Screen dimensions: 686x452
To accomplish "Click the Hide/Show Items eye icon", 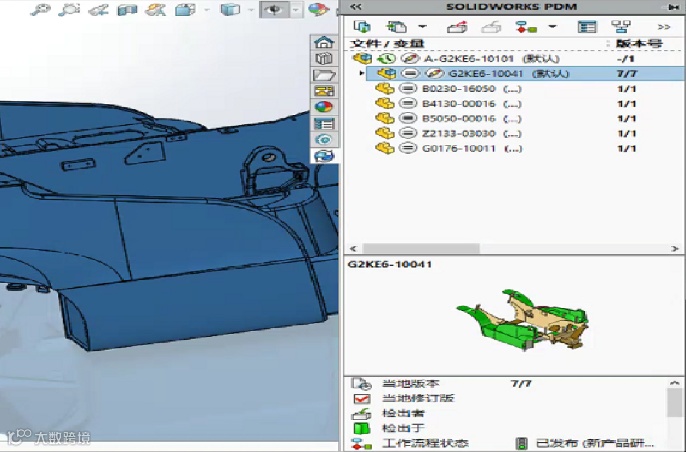I will point(274,9).
